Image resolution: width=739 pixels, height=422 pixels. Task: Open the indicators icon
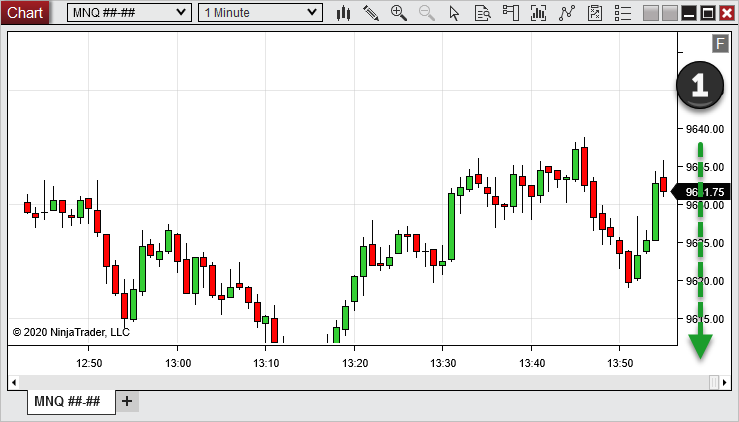[x=568, y=13]
